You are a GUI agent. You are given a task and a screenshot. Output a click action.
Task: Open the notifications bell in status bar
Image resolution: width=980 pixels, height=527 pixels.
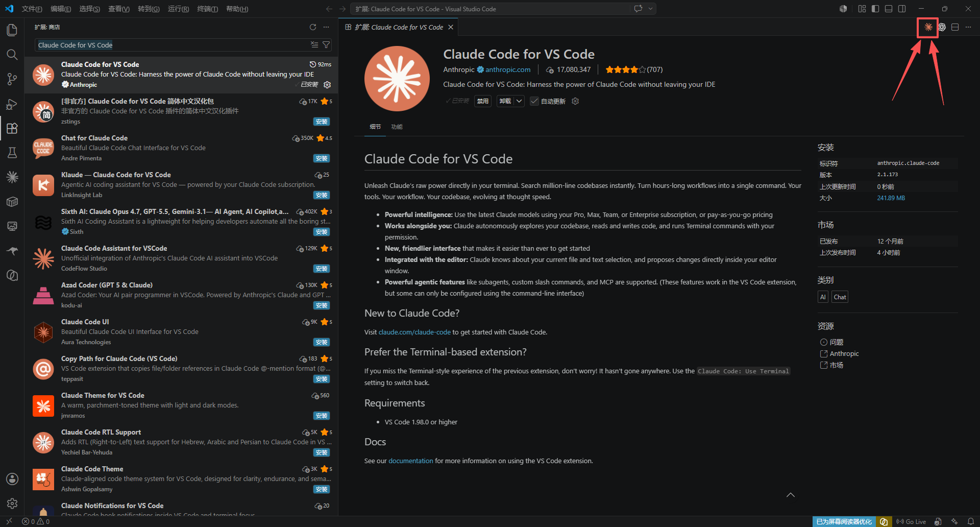971,521
